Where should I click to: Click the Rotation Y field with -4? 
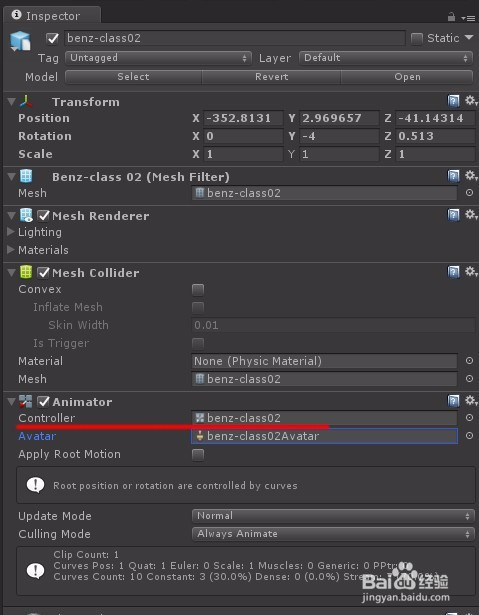339,136
